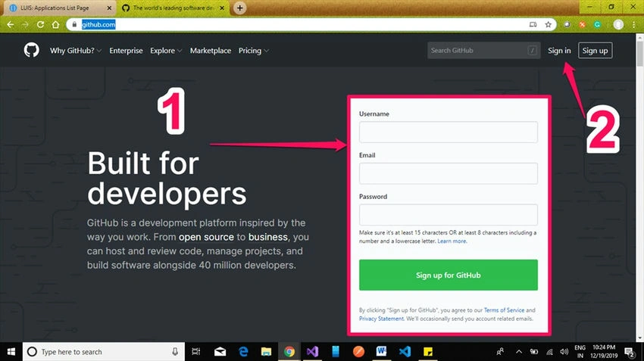This screenshot has height=361, width=644.
Task: Open Task View on the taskbar
Action: [196, 352]
